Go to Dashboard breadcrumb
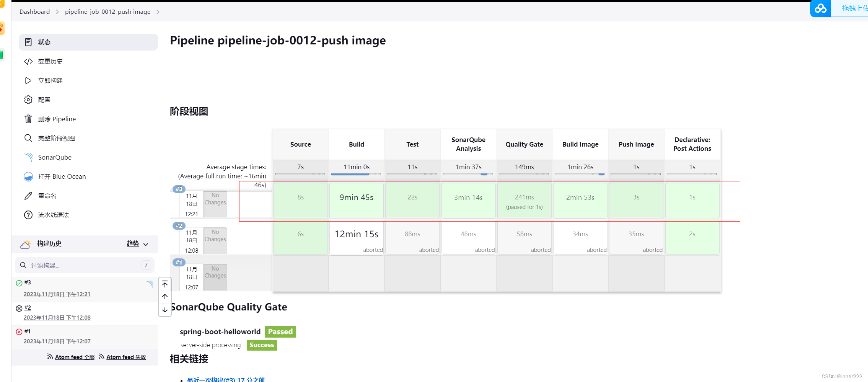Viewport: 868px width, 382px height. click(x=35, y=11)
